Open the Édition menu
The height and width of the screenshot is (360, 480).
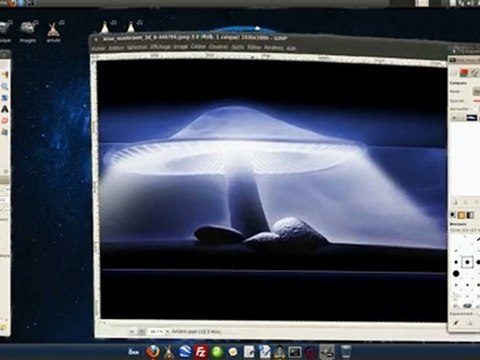[x=116, y=48]
